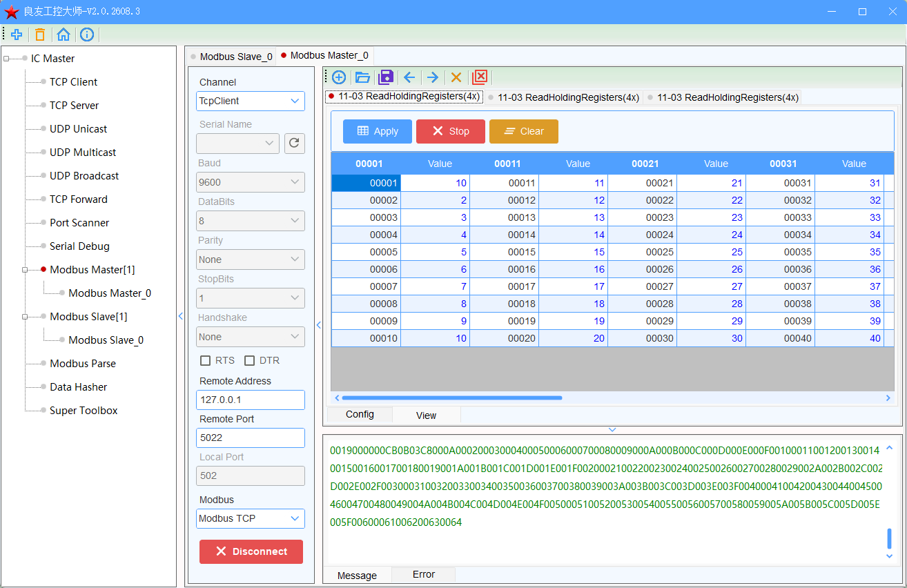Viewport: 907px width, 588px height.
Task: Save configuration with the purple disk icon
Action: pos(386,77)
